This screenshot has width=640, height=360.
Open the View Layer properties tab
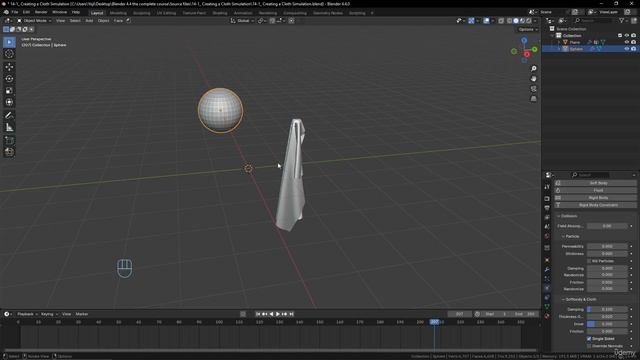[547, 218]
